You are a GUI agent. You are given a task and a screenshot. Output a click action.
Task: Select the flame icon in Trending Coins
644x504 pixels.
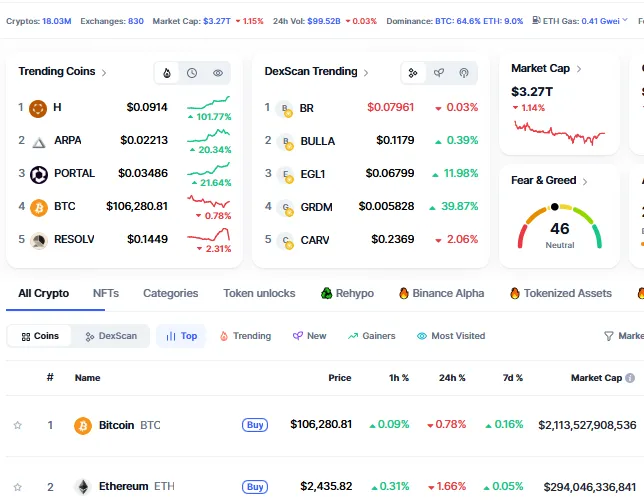pyautogui.click(x=167, y=73)
